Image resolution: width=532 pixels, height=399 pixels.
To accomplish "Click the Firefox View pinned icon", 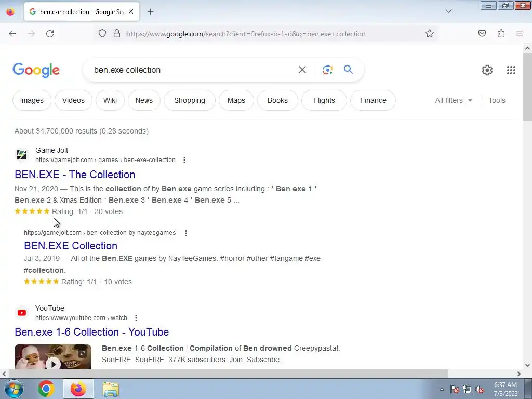I will pos(10,12).
